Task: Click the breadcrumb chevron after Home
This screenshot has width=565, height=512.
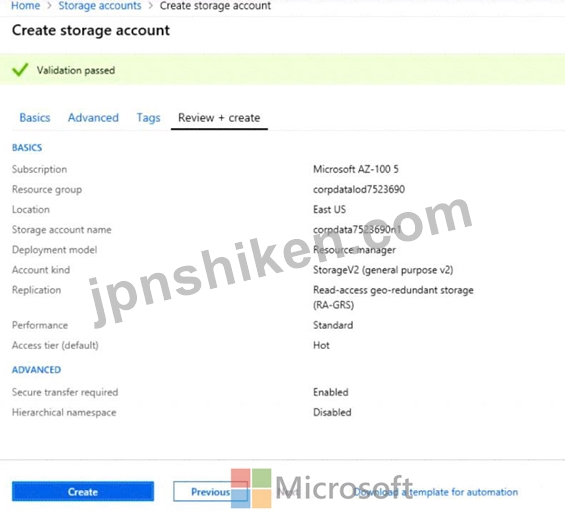Action: click(49, 6)
